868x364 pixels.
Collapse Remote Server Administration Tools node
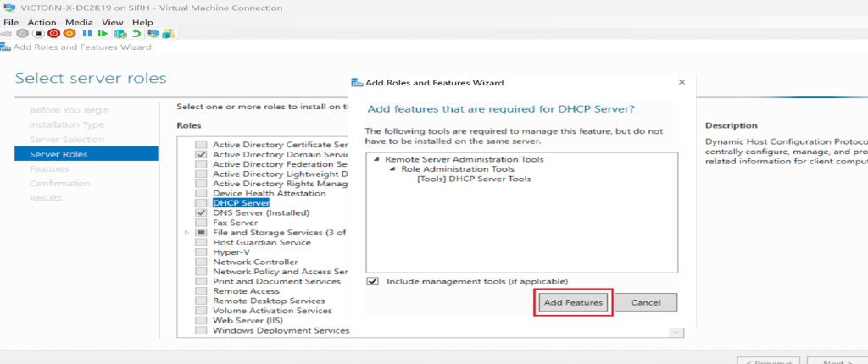click(x=376, y=159)
